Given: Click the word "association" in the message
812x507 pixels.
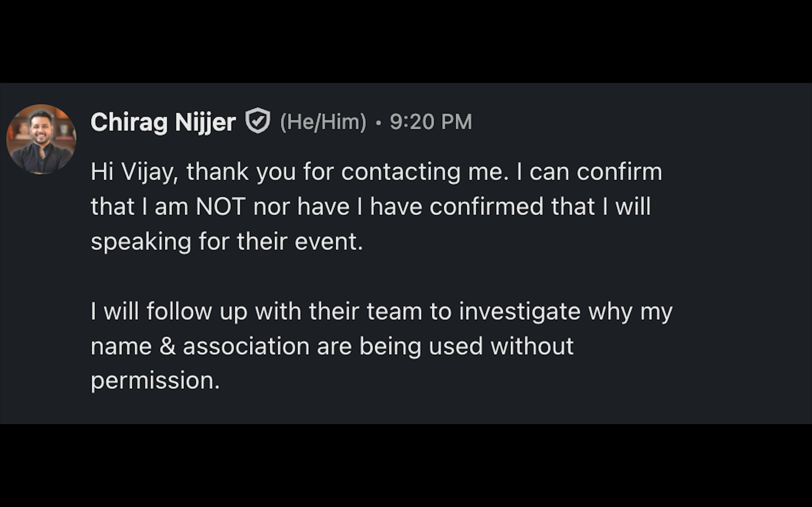Looking at the screenshot, I should pos(246,346).
